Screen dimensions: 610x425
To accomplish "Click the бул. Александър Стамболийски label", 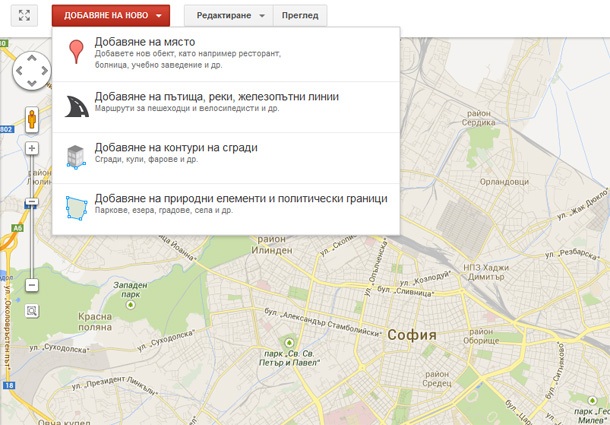I will tap(323, 322).
